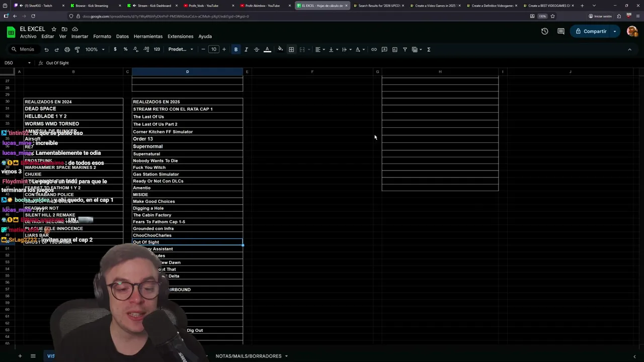Insert a link with the link icon
The image size is (644, 362).
point(374,49)
